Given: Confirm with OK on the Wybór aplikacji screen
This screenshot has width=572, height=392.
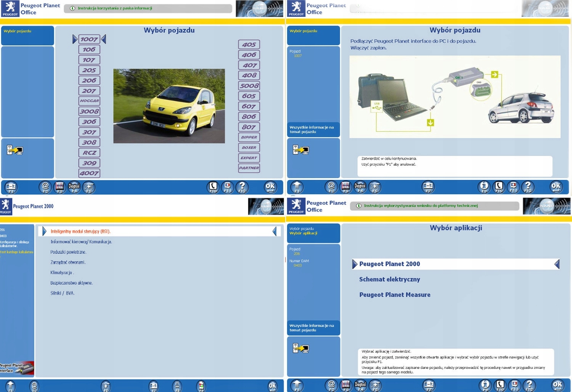Looking at the screenshot, I should point(558,386).
